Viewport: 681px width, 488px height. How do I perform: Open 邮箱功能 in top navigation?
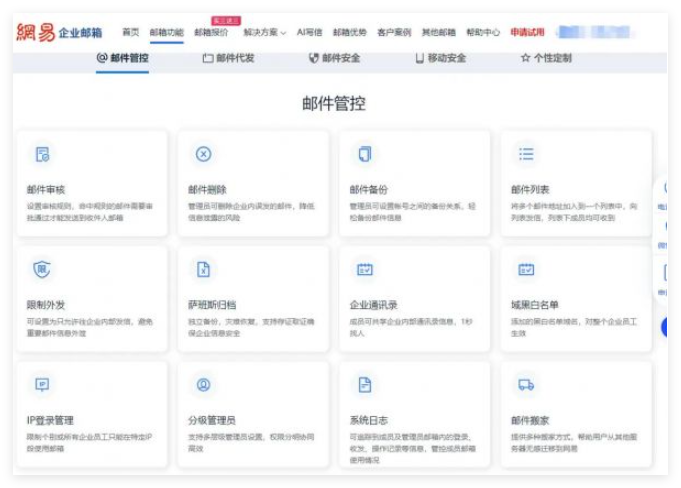click(x=167, y=32)
